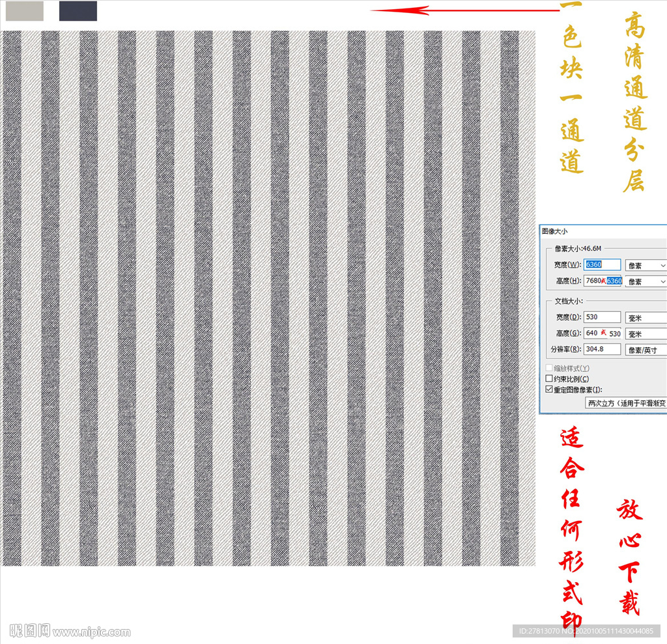Click the 高度(H) pixel height field
Screen dimensions: 667x644
point(603,281)
